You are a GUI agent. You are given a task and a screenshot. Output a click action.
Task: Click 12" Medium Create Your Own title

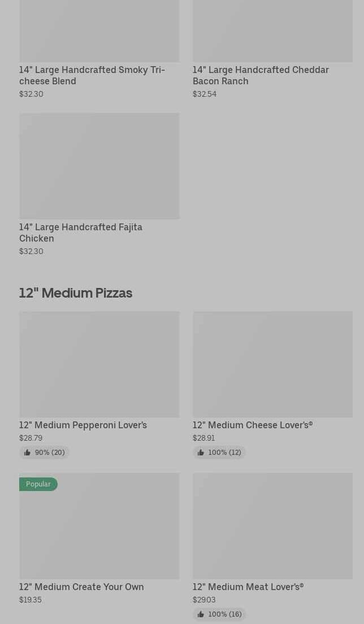[81, 587]
